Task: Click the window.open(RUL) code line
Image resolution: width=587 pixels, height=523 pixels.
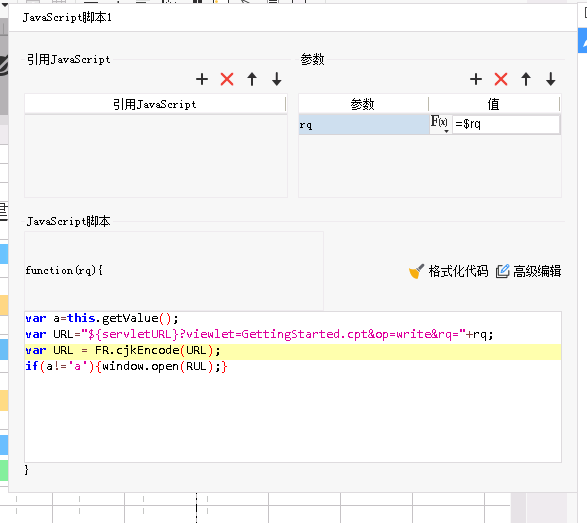Action: pyautogui.click(x=126, y=366)
